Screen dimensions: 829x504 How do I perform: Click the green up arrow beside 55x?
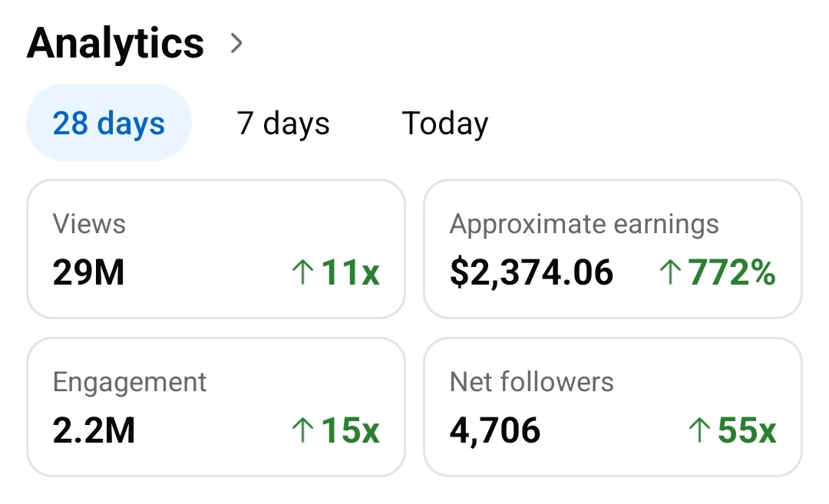click(699, 431)
